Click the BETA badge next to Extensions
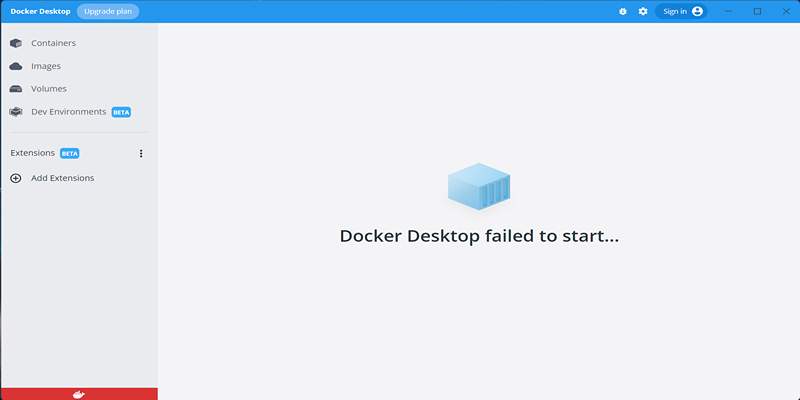 pos(70,153)
